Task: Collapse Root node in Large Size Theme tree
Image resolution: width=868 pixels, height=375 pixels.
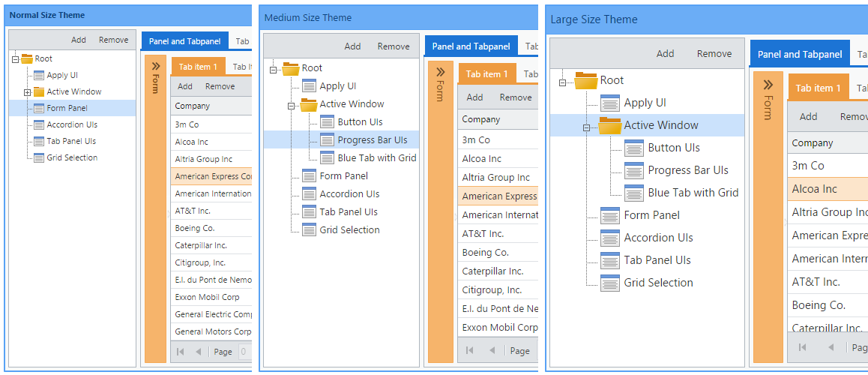Action: [x=562, y=83]
